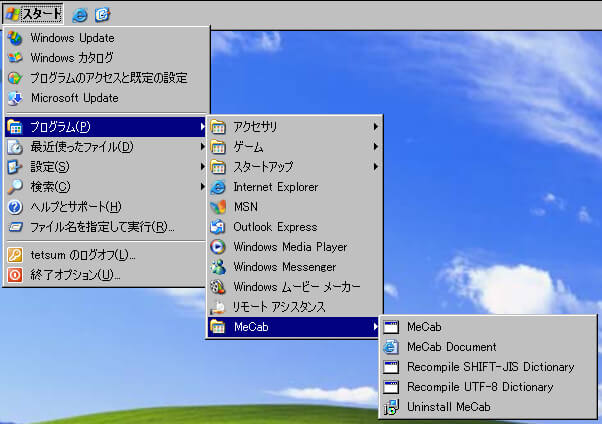The height and width of the screenshot is (424, 602).
Task: Select MeCab Document menu item
Action: click(x=451, y=347)
